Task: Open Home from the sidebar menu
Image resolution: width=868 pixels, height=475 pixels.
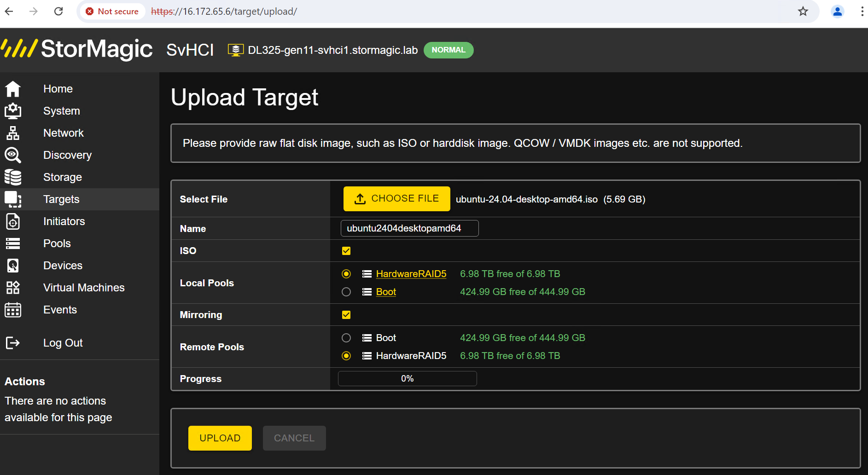Action: [x=58, y=89]
